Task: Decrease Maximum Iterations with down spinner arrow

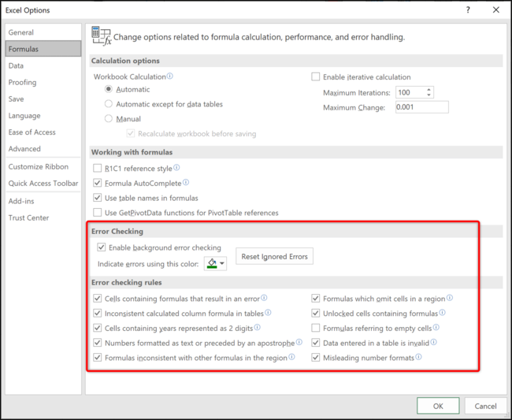Action: (x=429, y=95)
